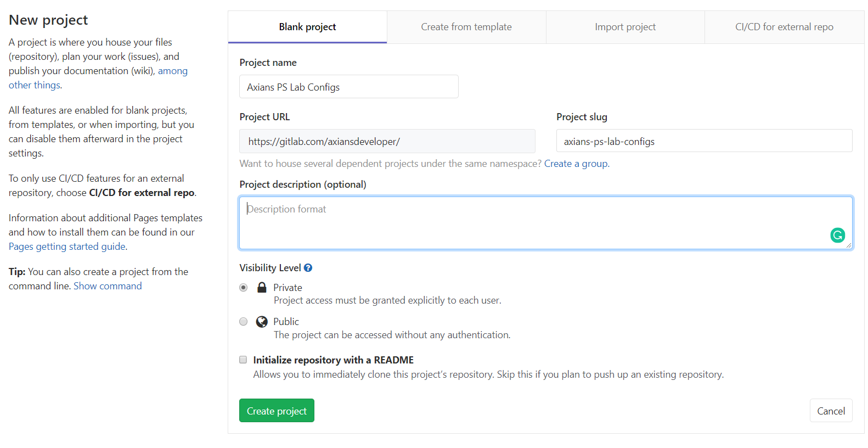The height and width of the screenshot is (448, 868).
Task: Select the Private visibility radio button
Action: point(244,288)
